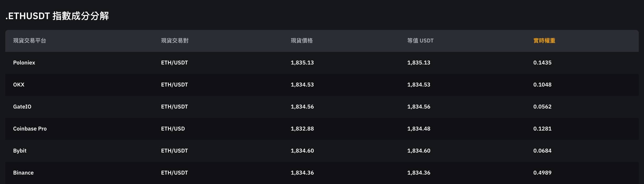Click the OKX weight value 0.1048
This screenshot has height=184, width=644.
coord(542,85)
